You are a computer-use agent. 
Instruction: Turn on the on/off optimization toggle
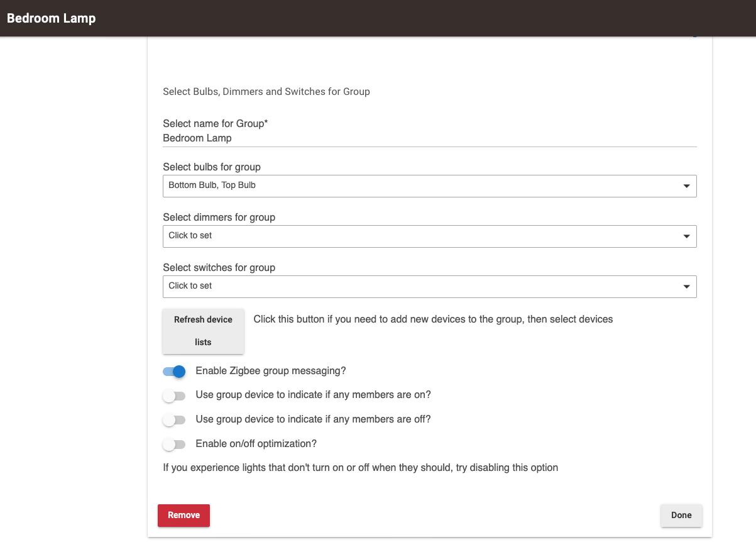click(x=174, y=444)
